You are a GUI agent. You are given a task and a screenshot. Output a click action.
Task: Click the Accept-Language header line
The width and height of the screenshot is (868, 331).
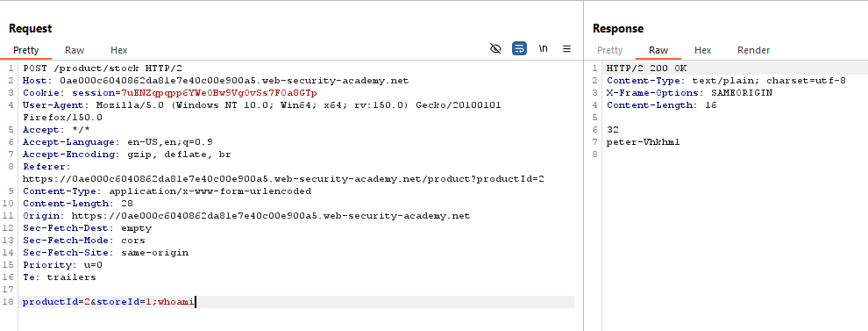tap(117, 142)
